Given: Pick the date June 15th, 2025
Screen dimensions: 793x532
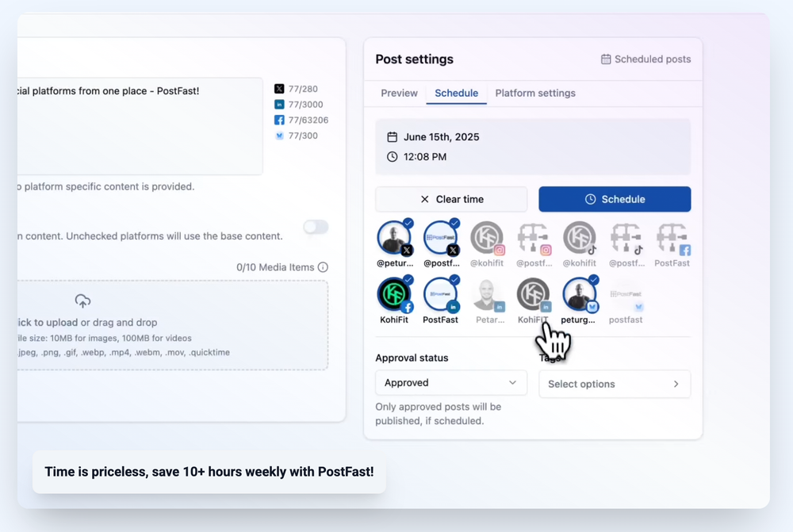Looking at the screenshot, I should click(441, 137).
